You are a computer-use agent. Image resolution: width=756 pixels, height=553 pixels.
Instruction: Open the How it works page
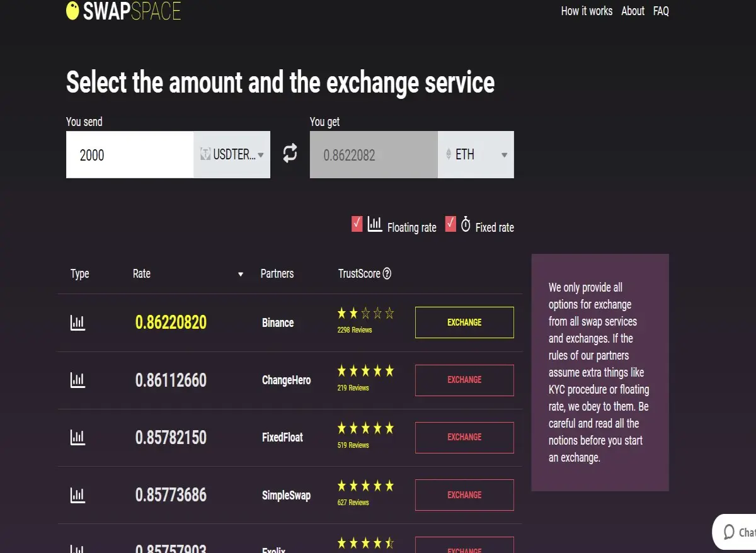coord(587,11)
